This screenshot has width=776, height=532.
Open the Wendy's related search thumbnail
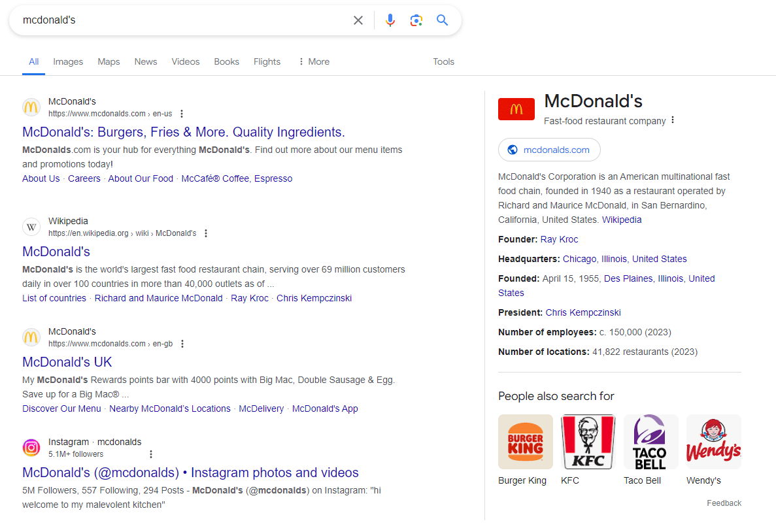coord(714,441)
